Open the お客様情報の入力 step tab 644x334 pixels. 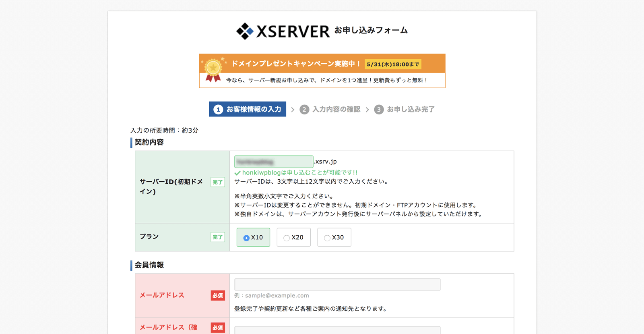[x=248, y=109]
